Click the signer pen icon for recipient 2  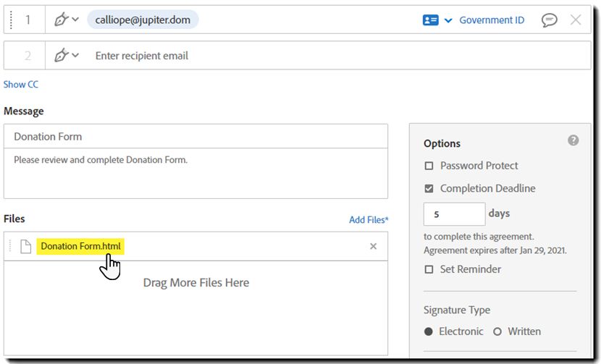(61, 55)
